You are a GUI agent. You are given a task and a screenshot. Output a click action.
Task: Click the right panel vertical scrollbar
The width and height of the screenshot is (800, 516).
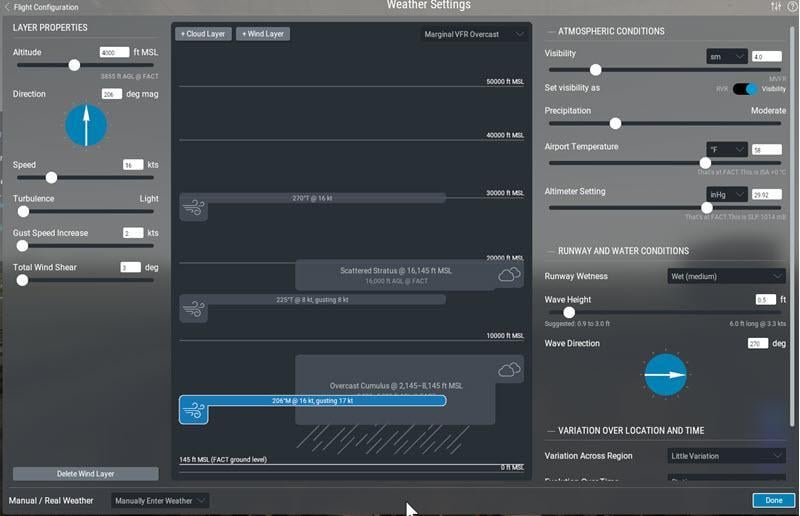(x=792, y=225)
